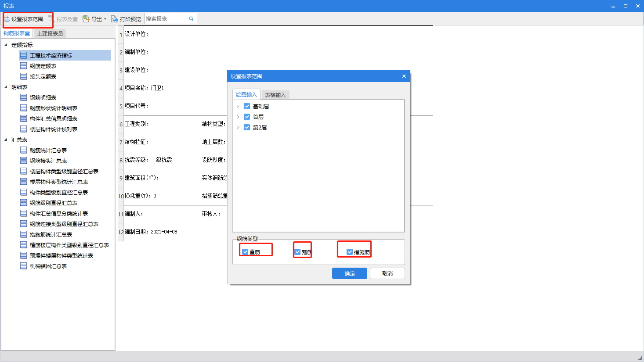
Task: Toggle the 箍筋 checkbox
Action: click(x=297, y=252)
